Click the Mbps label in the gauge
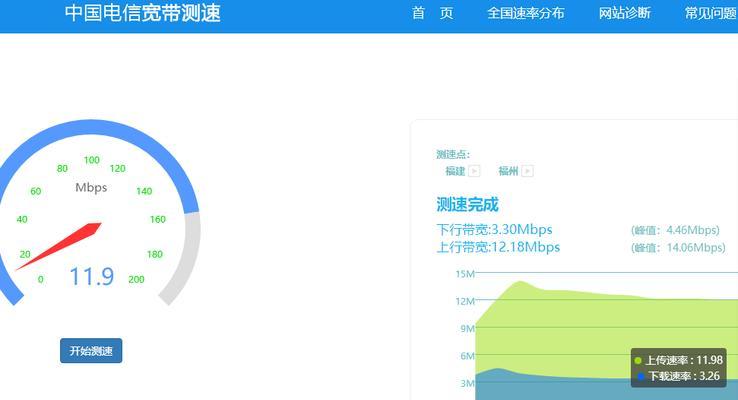738x400 pixels. (x=91, y=187)
